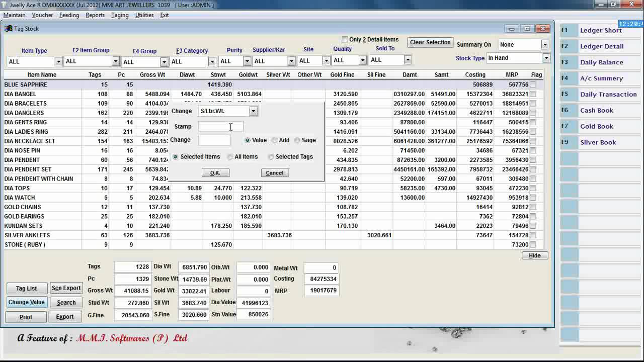Select the KUNDAN SETS row

coord(273,226)
